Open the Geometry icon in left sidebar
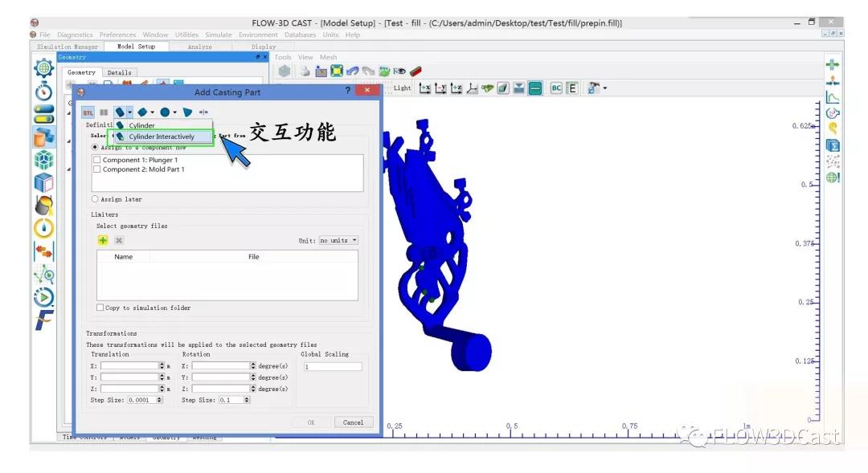This screenshot has width=868, height=473. 43,137
